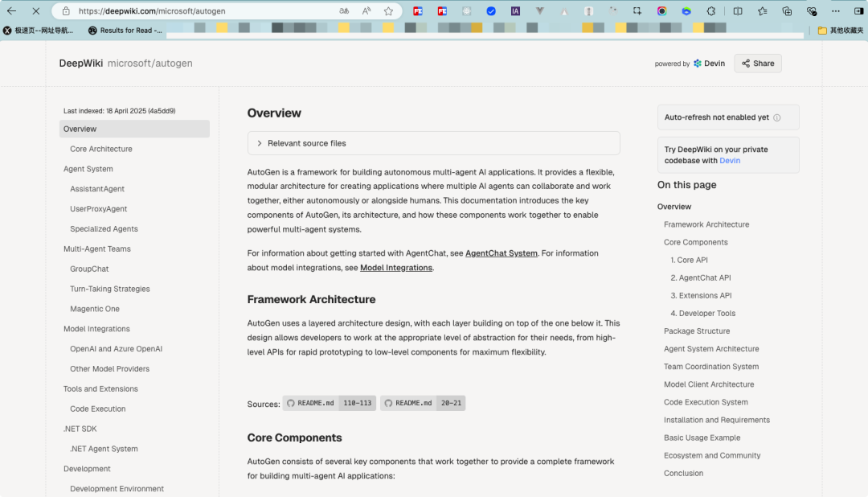This screenshot has height=497, width=868.
Task: Toggle split screen view icon
Action: click(x=738, y=11)
